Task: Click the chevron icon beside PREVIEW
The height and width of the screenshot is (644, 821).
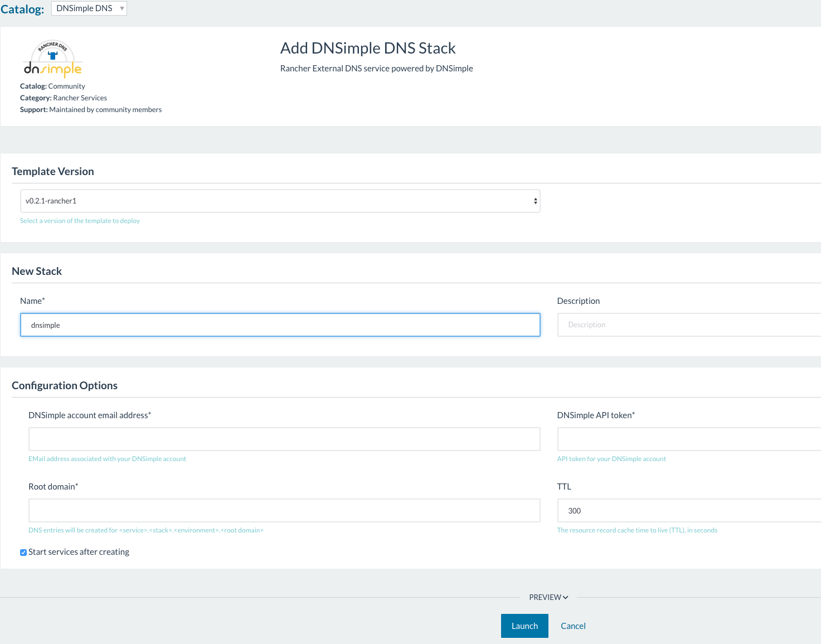Action: click(565, 597)
